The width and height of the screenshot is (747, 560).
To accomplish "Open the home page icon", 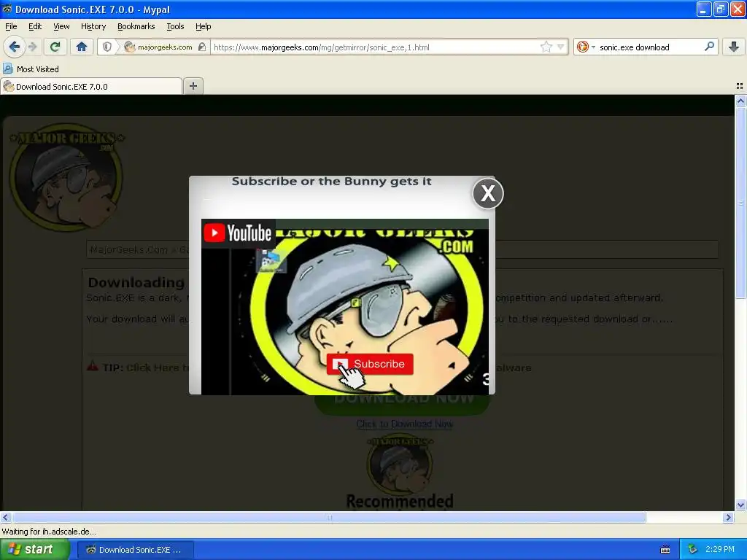I will point(82,47).
